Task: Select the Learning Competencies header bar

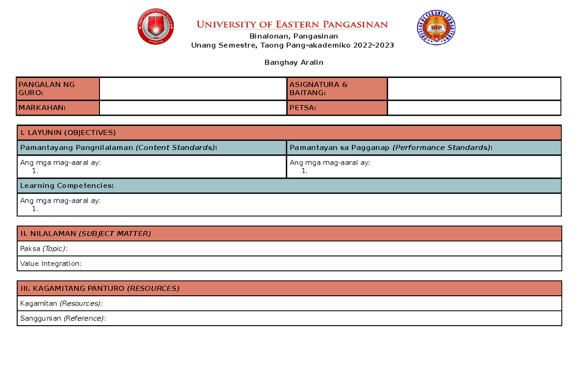Action: (x=289, y=185)
